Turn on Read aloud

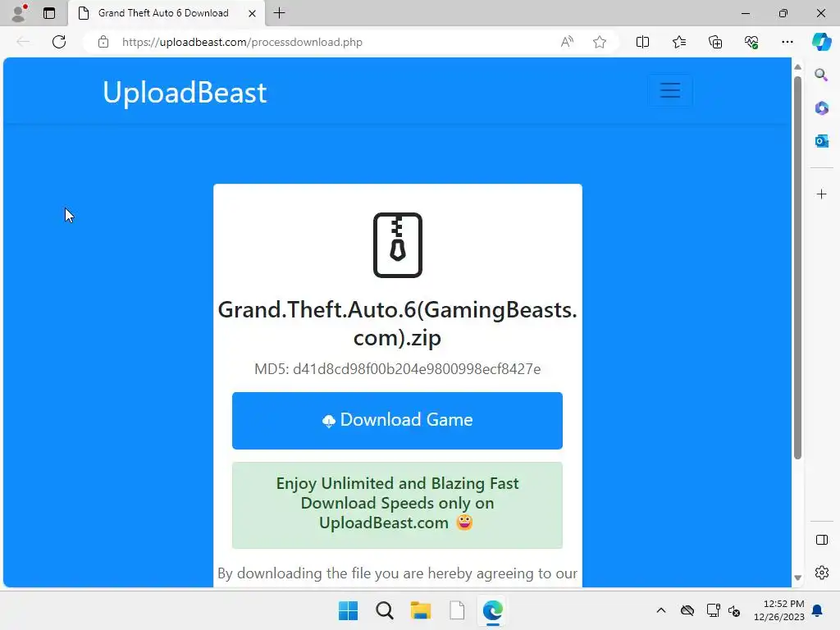[567, 42]
